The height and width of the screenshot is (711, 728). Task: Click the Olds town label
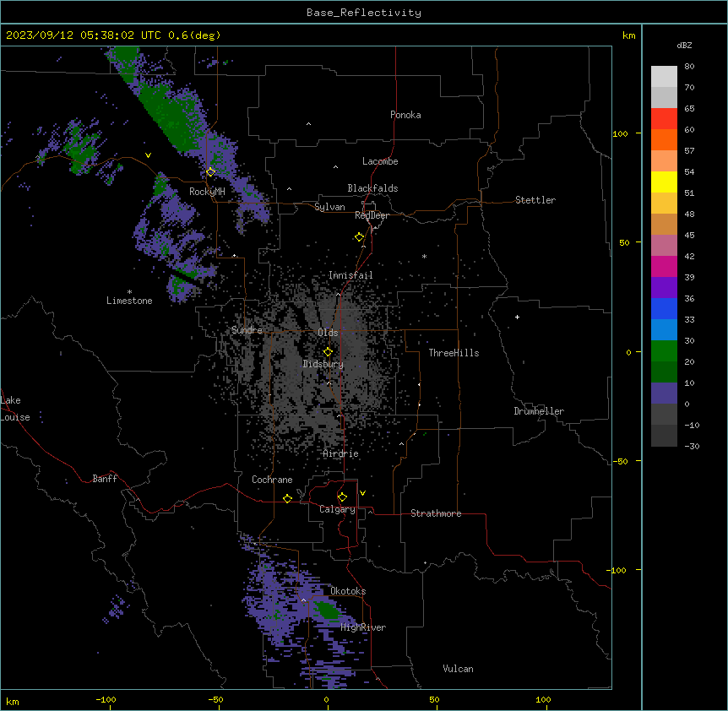tap(328, 333)
